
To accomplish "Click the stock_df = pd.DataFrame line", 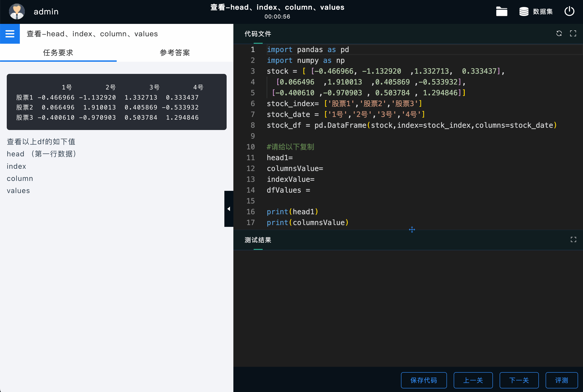I will tap(412, 125).
